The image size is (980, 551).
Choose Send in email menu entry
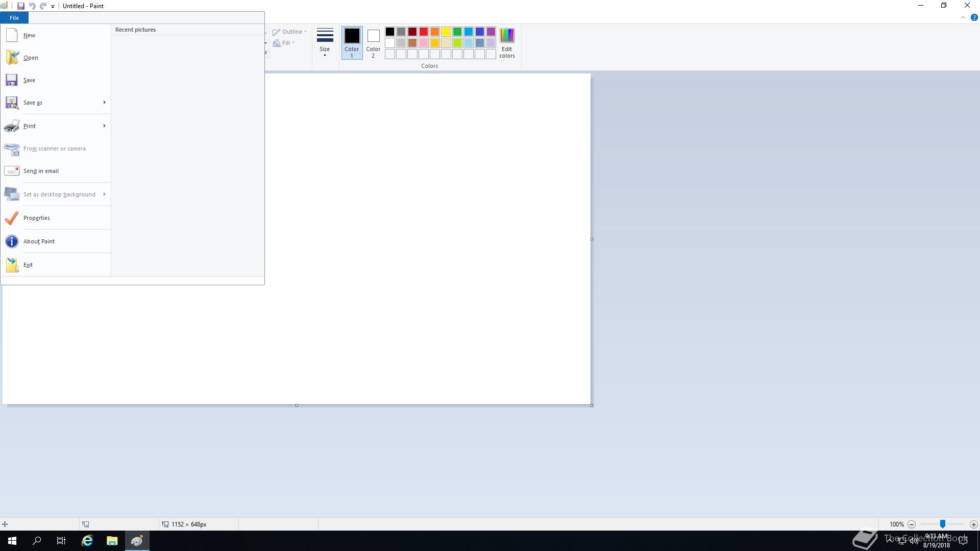[56, 171]
